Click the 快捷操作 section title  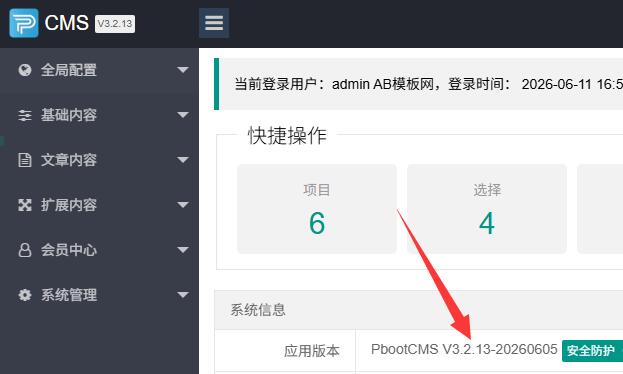(287, 136)
